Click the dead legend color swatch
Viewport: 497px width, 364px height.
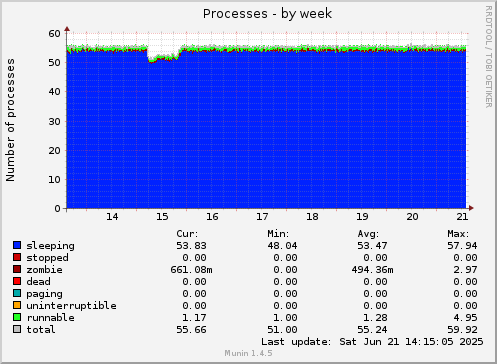tap(17, 281)
